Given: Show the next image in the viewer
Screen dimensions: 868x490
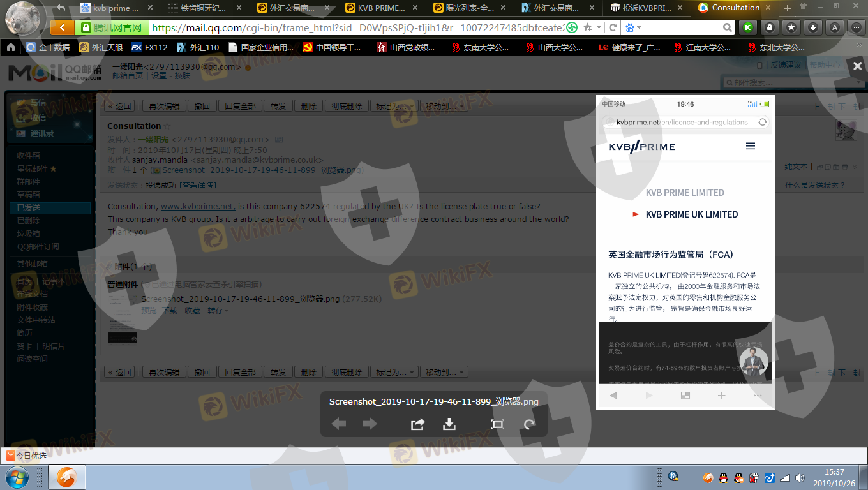Looking at the screenshot, I should point(370,424).
